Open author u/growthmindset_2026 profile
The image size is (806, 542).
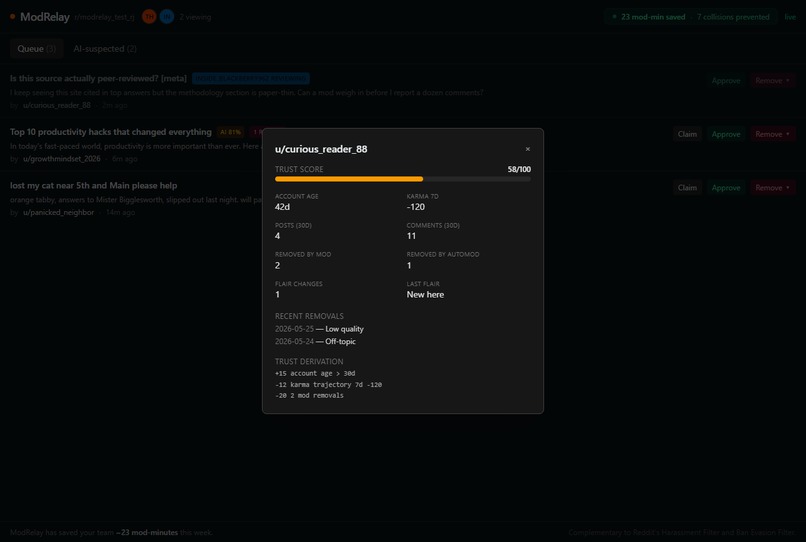(x=62, y=159)
